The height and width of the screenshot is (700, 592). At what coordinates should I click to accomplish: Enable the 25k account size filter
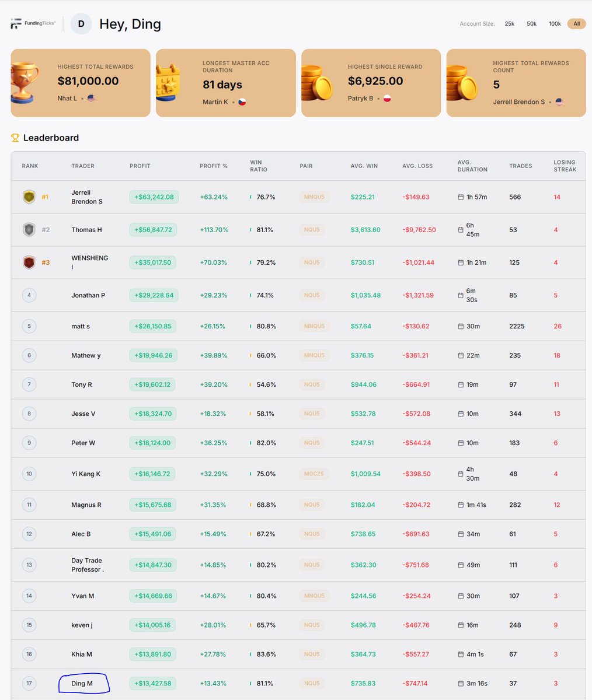509,24
